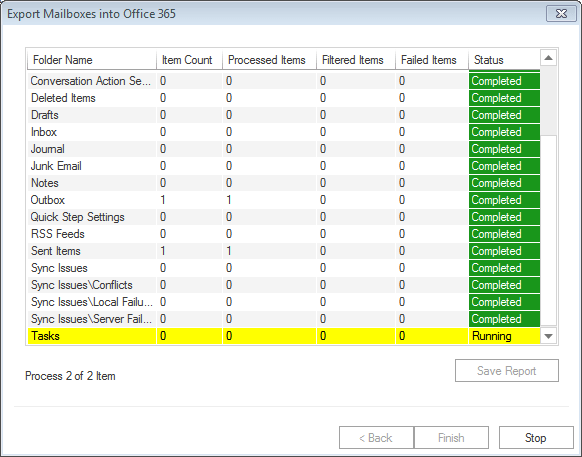This screenshot has width=582, height=457.
Task: Click the Filtered Items column header
Action: [x=356, y=60]
